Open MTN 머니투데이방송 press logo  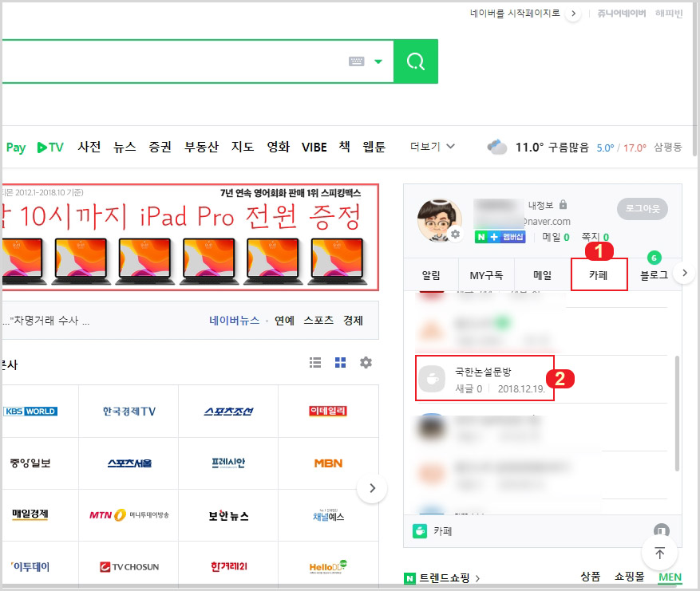[129, 515]
